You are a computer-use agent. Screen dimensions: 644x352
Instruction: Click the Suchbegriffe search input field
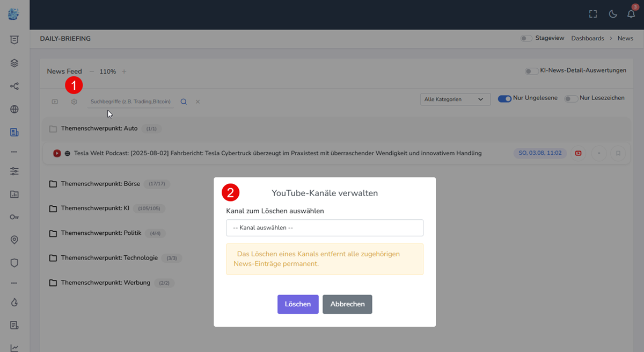[130, 102]
